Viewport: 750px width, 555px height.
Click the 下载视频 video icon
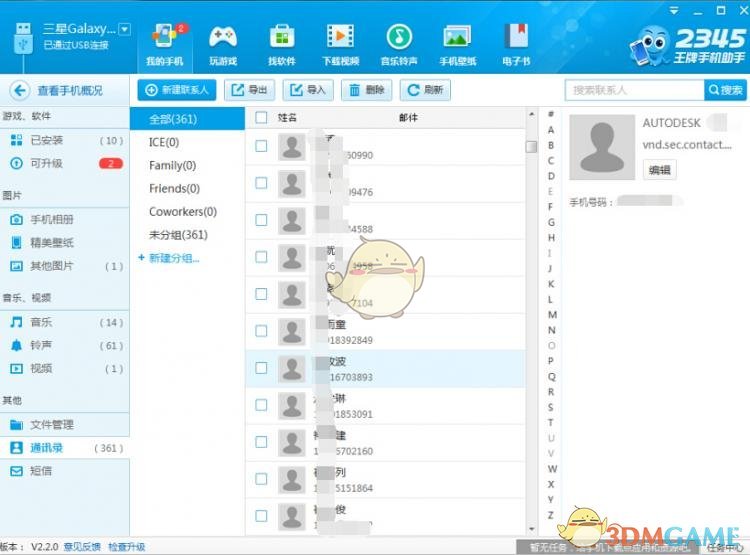[342, 37]
